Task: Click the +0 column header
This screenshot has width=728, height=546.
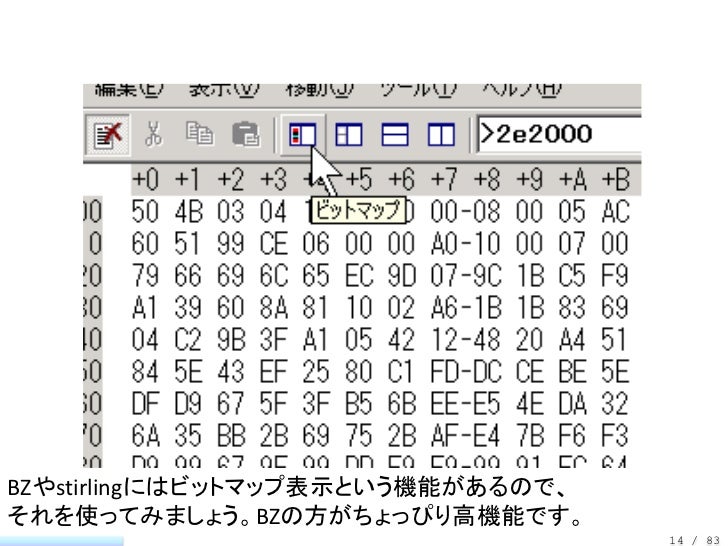Action: [145, 179]
